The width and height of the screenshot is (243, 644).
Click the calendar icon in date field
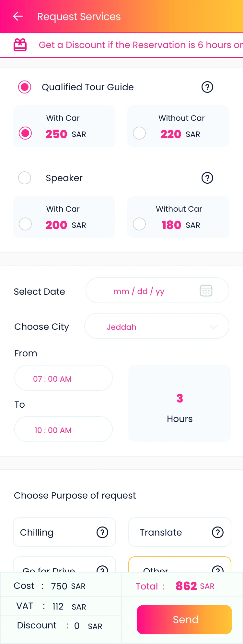(206, 291)
